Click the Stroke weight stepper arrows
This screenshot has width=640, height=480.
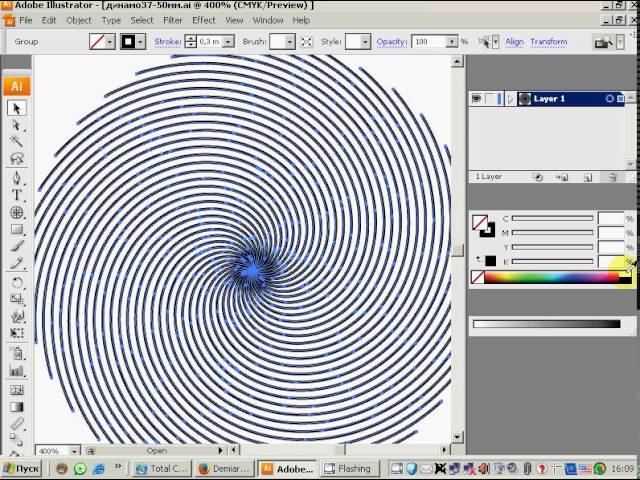190,42
